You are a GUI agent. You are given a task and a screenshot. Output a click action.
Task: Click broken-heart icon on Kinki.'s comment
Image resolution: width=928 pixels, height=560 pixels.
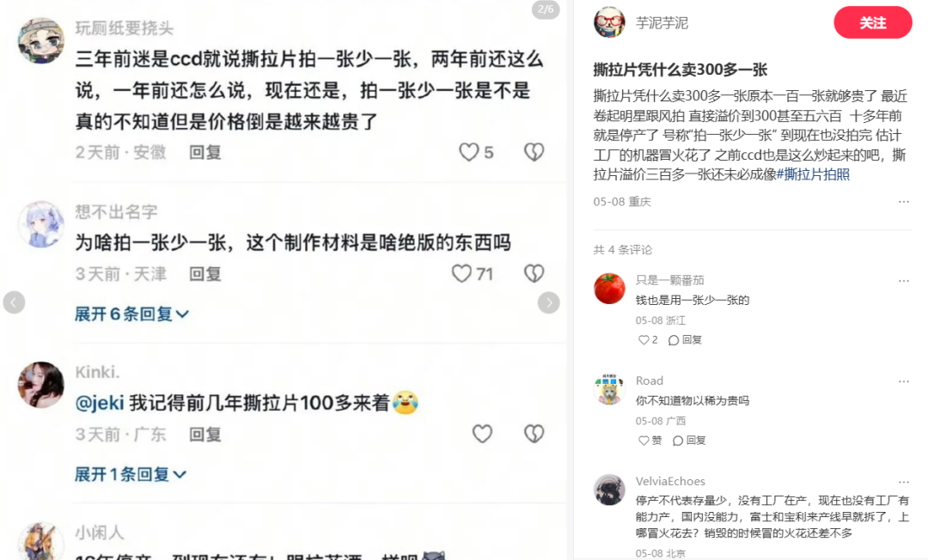[534, 434]
